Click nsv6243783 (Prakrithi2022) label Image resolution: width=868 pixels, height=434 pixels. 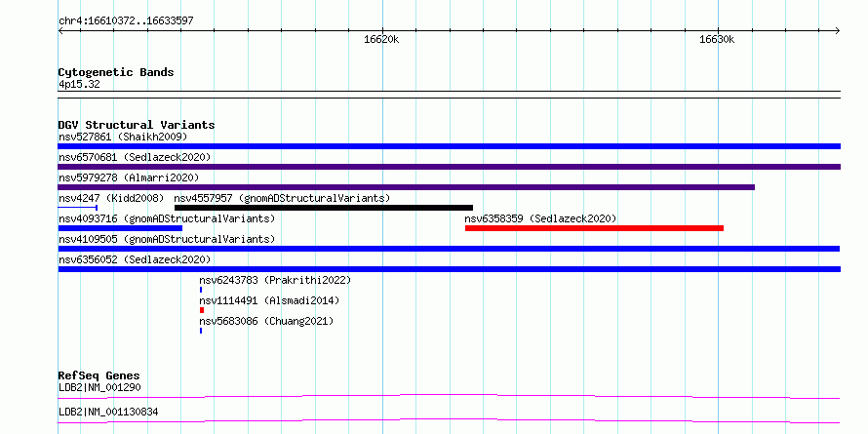[x=275, y=280]
